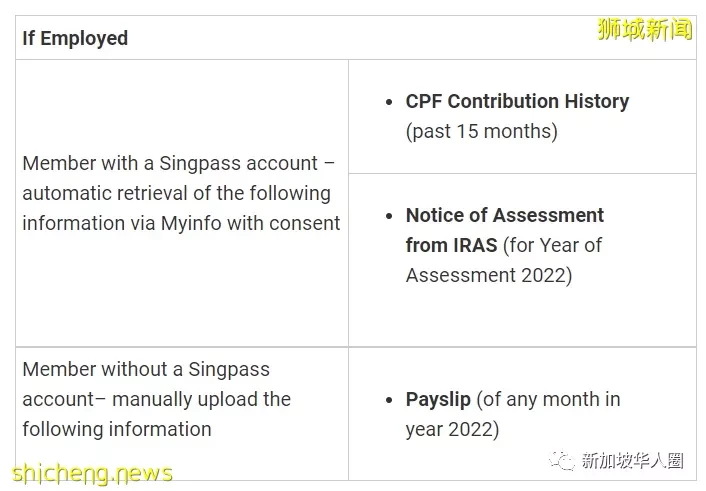Click the 狮城新闻 yellow watermark

click(645, 29)
